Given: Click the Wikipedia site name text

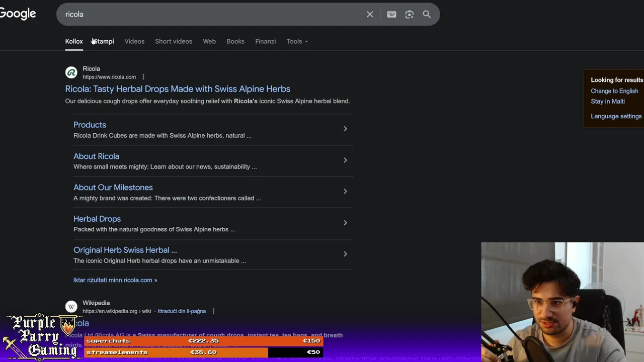Looking at the screenshot, I should coord(96,303).
